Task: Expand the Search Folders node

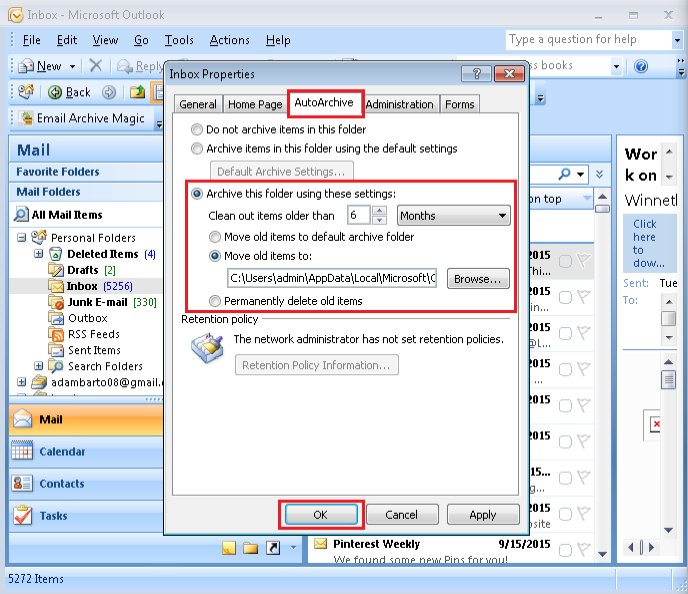Action: pos(39,366)
